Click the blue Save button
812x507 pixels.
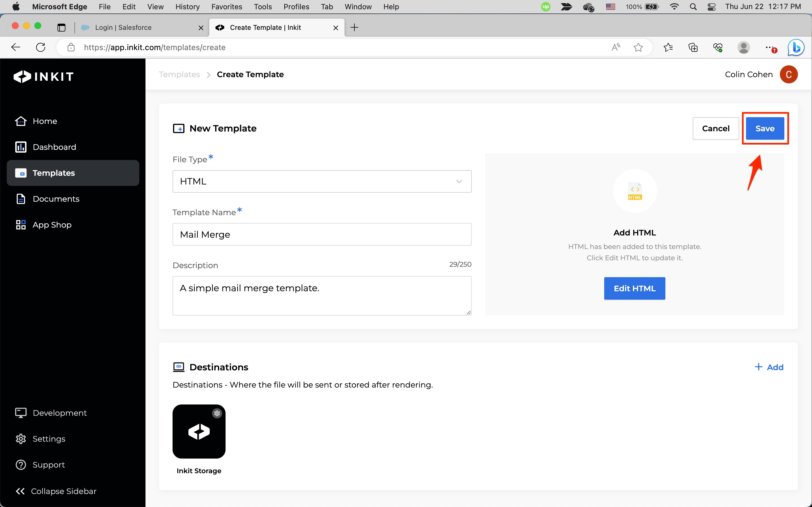tap(765, 128)
